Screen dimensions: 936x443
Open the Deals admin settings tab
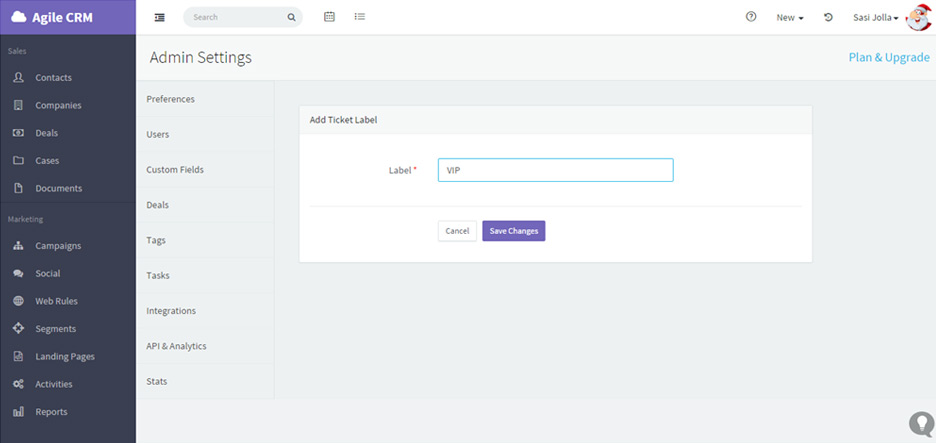205,205
